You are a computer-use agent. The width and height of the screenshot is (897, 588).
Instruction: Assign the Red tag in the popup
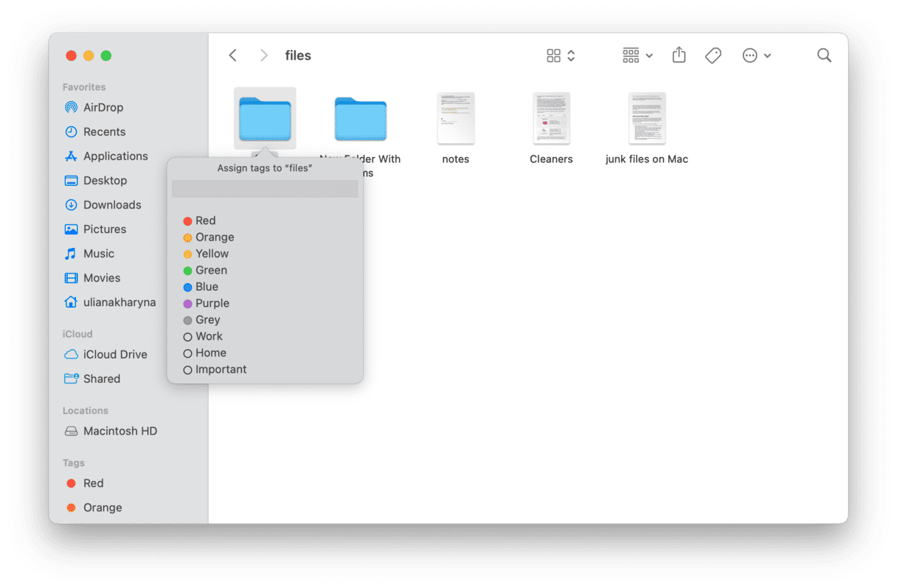click(199, 221)
